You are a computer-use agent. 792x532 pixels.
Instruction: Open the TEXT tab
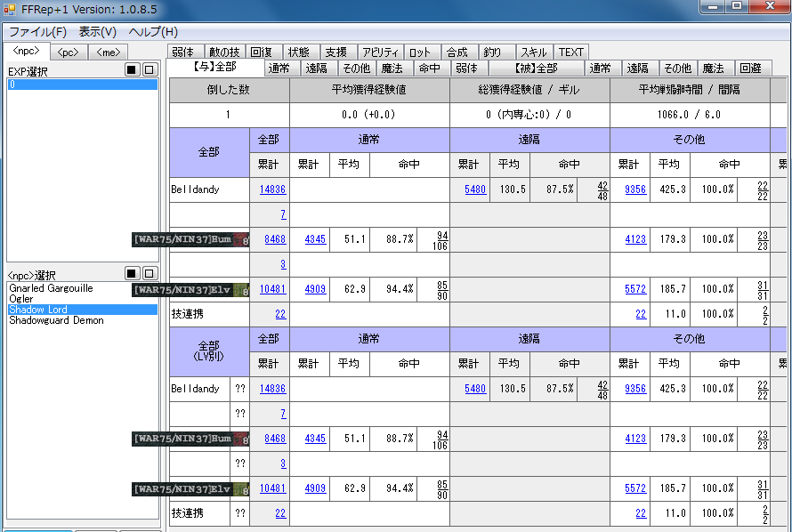[571, 52]
